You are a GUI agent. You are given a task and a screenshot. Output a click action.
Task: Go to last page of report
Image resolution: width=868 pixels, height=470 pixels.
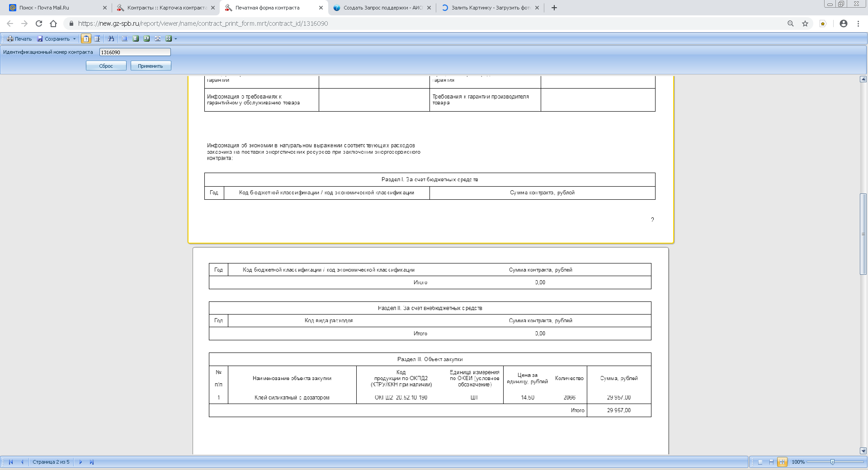[x=91, y=462]
